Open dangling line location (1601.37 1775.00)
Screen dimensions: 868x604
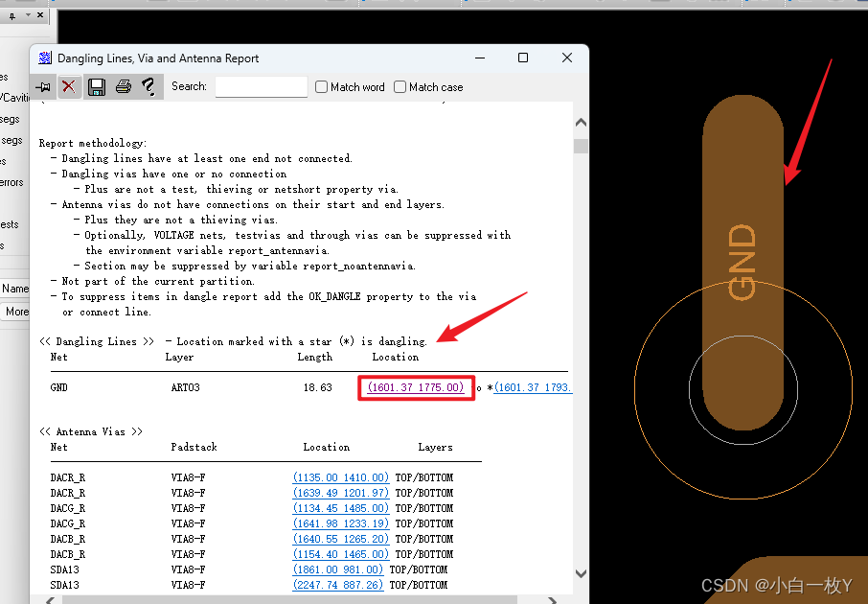416,387
